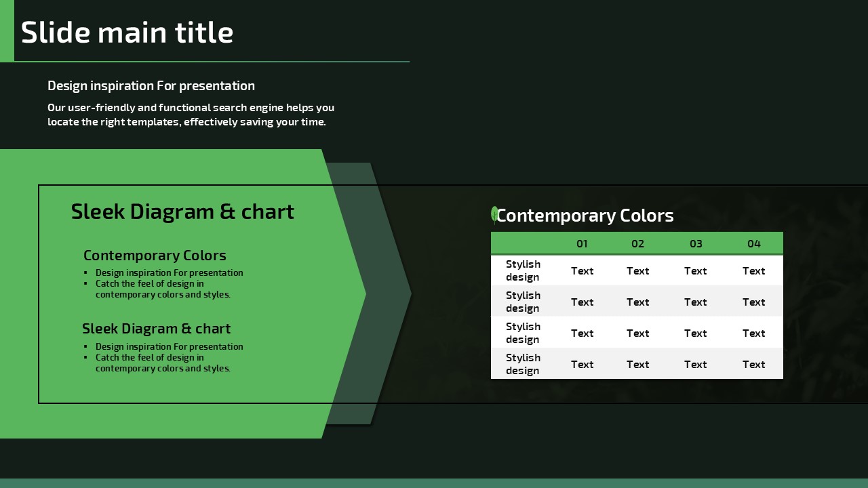Click the '01' table column header
This screenshot has width=868, height=488.
point(582,244)
